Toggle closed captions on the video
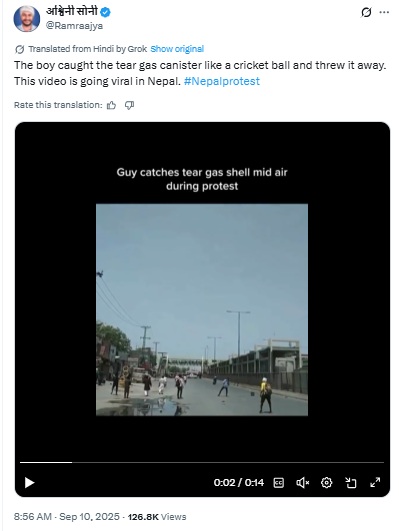 279,483
